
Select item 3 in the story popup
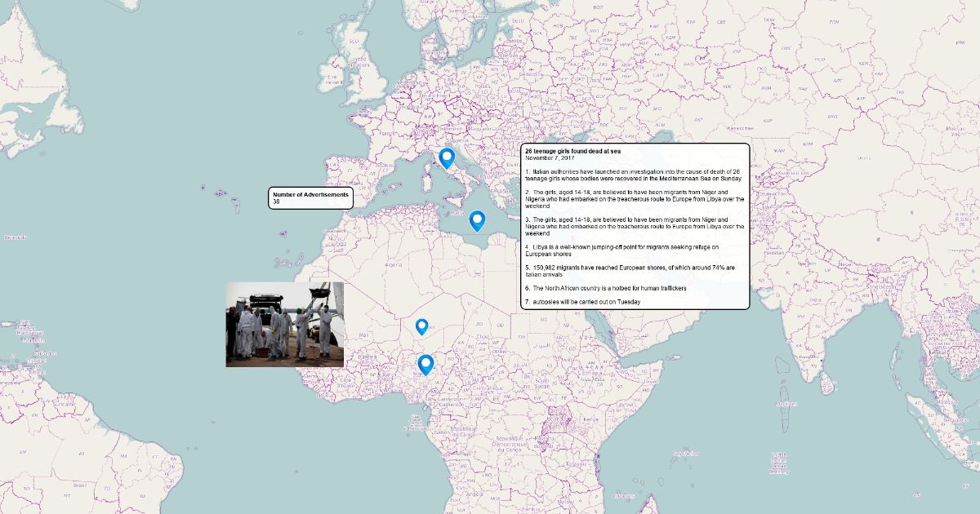click(633, 226)
